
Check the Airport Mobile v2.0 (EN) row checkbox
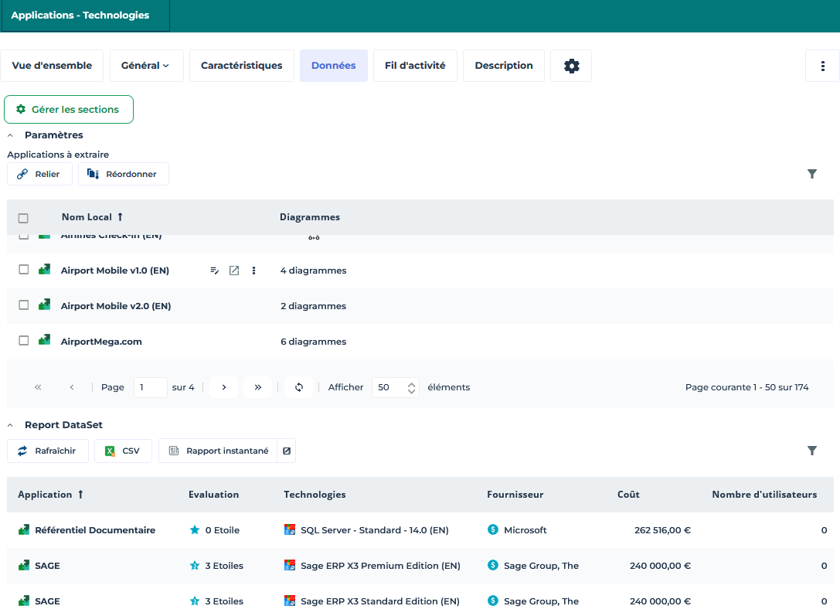click(24, 305)
